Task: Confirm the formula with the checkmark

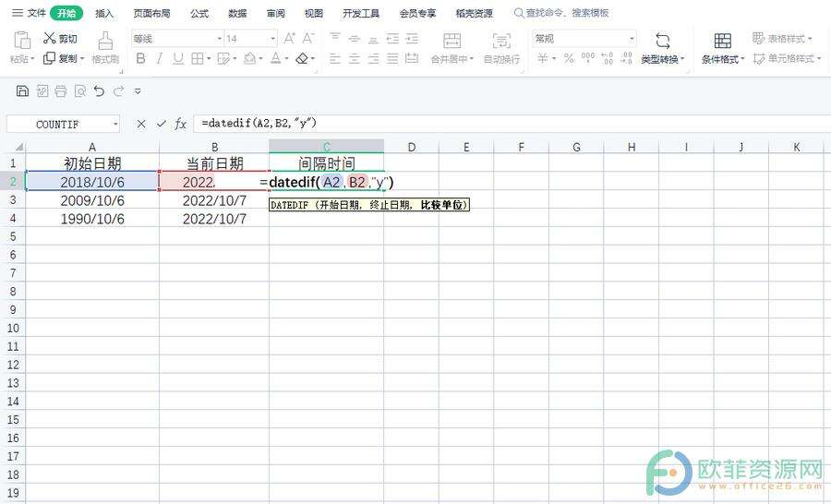Action: coord(161,124)
